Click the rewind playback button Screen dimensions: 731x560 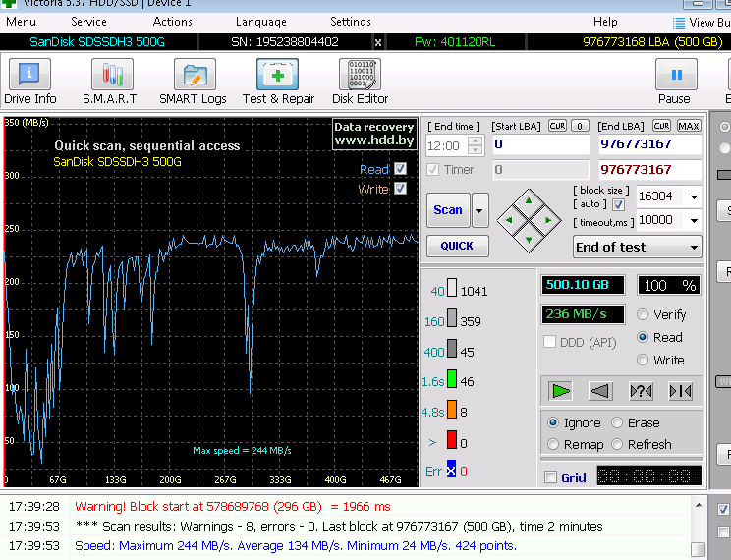click(x=600, y=391)
